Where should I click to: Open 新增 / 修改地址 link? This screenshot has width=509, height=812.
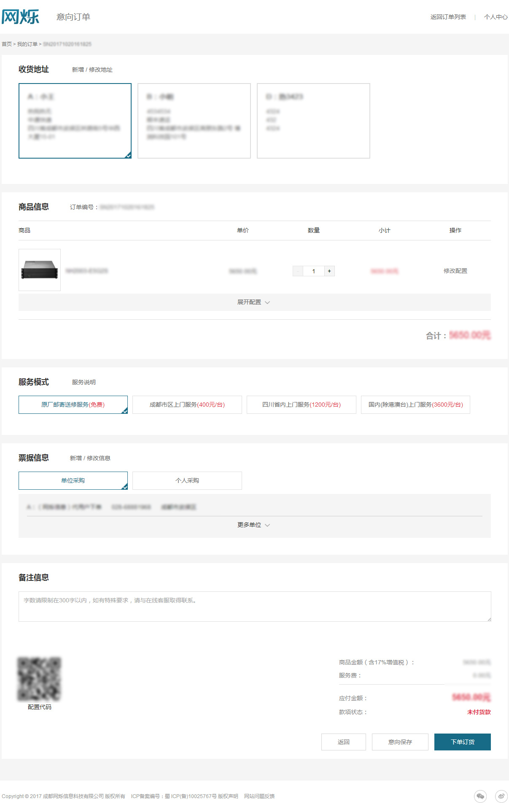pos(92,70)
